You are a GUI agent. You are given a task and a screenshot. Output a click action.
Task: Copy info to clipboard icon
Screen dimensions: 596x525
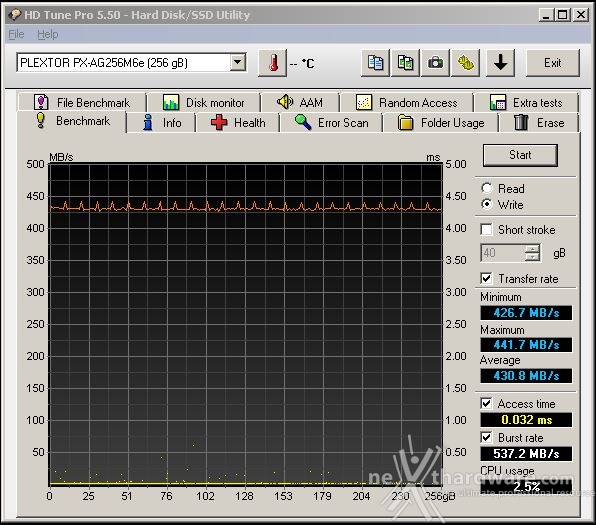(x=375, y=63)
